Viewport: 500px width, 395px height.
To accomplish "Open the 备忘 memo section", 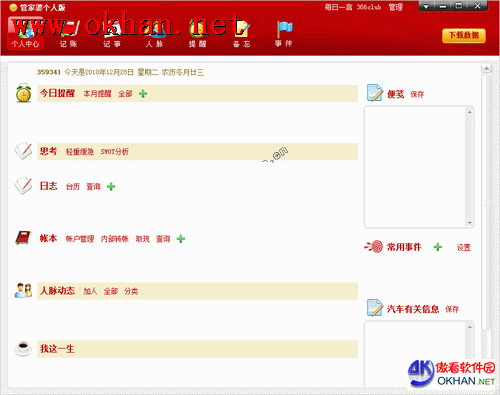I will click(241, 33).
